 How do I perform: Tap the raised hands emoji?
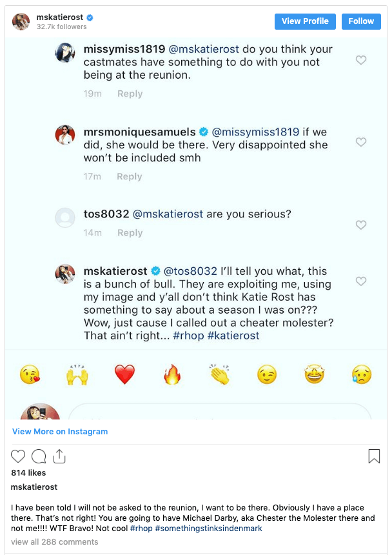pyautogui.click(x=77, y=374)
